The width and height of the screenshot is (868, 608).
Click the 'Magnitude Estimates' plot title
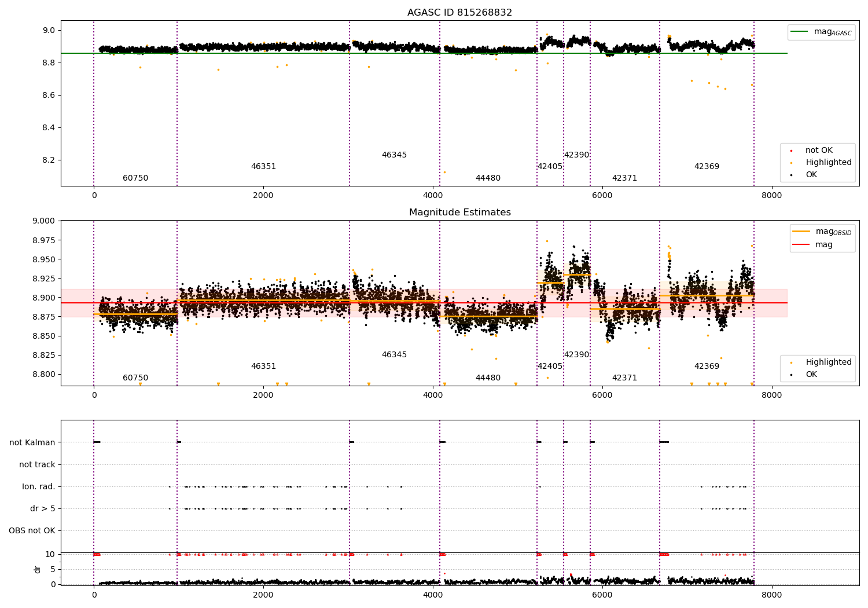pos(459,213)
